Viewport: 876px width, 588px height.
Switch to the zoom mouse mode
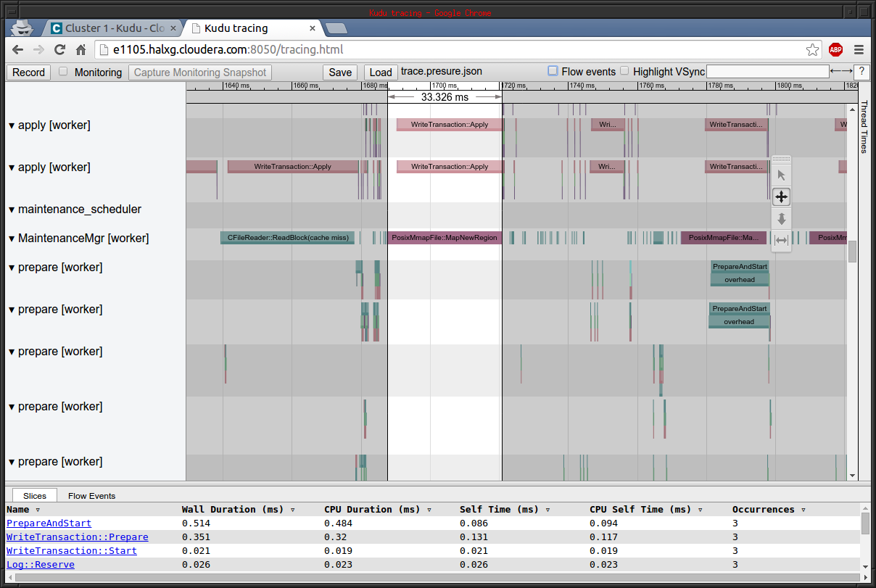pyautogui.click(x=781, y=218)
